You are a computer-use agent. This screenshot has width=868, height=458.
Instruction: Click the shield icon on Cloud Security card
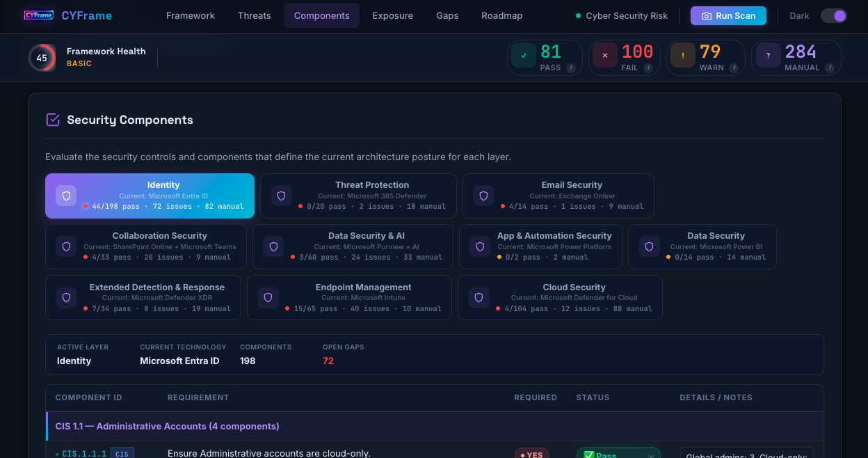(479, 298)
